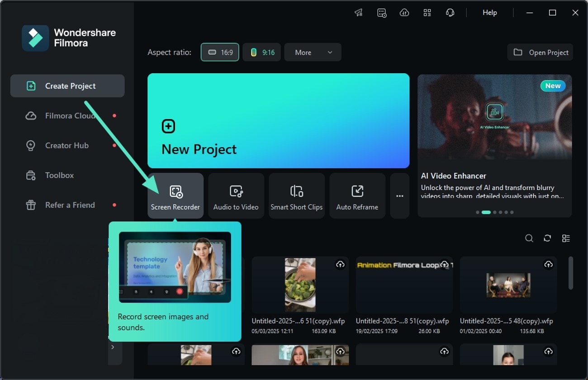Viewport: 588px width, 380px height.
Task: Select 16:9 aspect ratio
Action: pyautogui.click(x=220, y=52)
